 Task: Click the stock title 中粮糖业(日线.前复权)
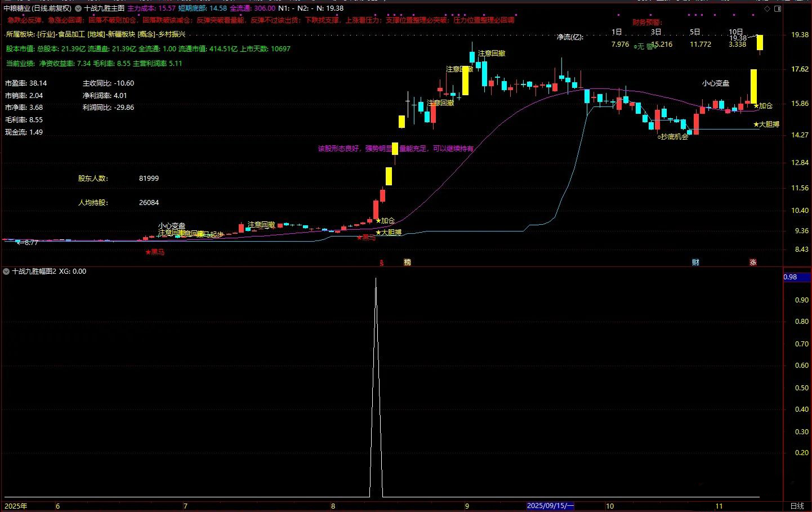(x=37, y=8)
